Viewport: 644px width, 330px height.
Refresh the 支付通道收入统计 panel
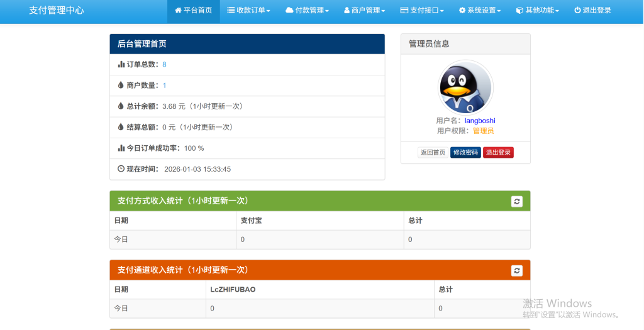pos(517,270)
